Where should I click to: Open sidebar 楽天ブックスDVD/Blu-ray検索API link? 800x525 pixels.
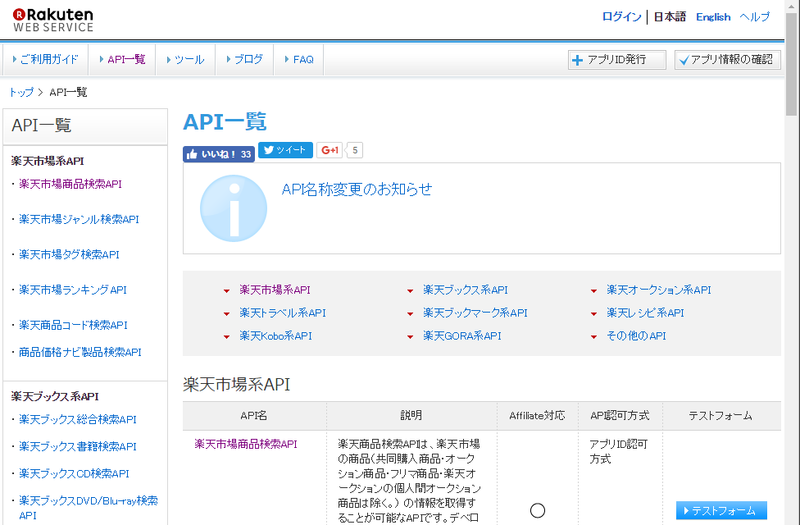pyautogui.click(x=88, y=508)
